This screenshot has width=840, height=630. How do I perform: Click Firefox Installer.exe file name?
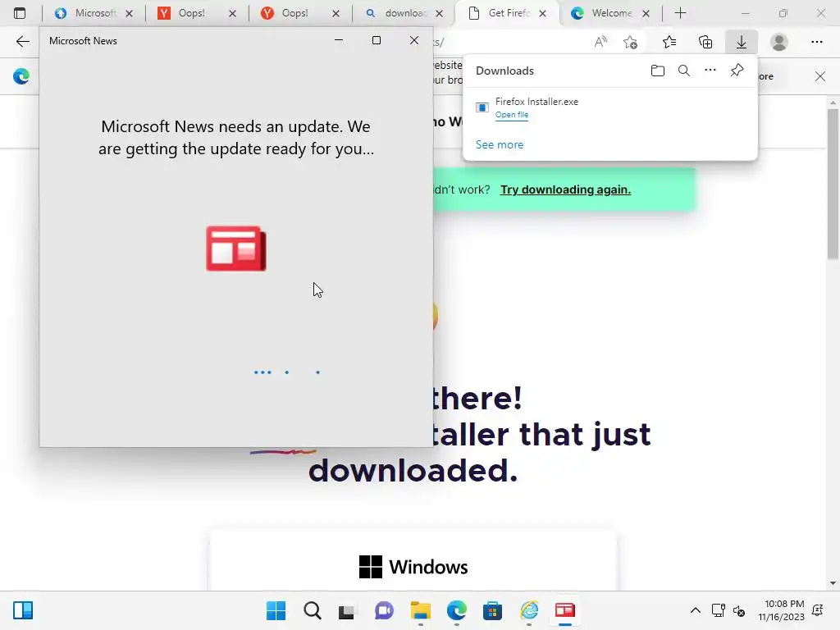pyautogui.click(x=536, y=101)
